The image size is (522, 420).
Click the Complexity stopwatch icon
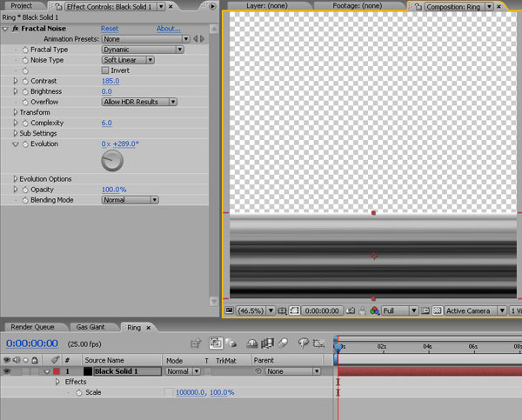[24, 123]
